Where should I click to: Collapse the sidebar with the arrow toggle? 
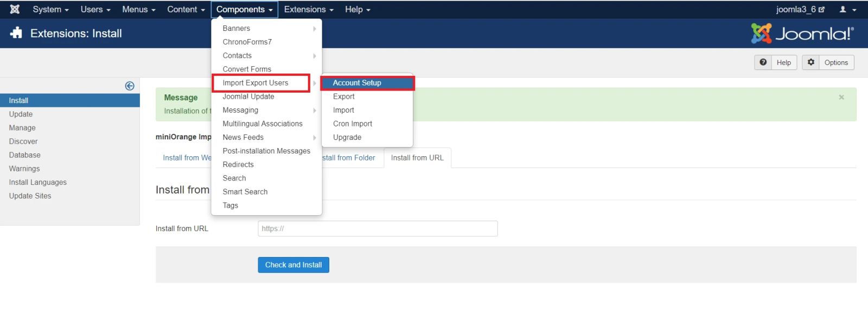click(130, 86)
